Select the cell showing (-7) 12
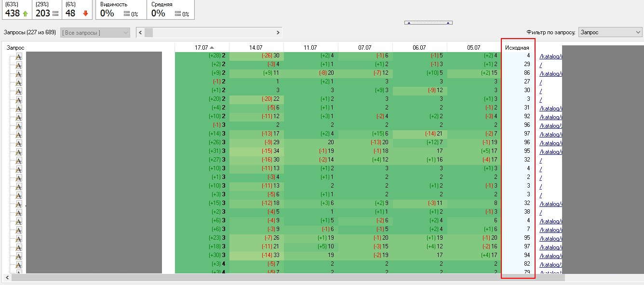Screen dimensions: 644x285 click(x=365, y=73)
